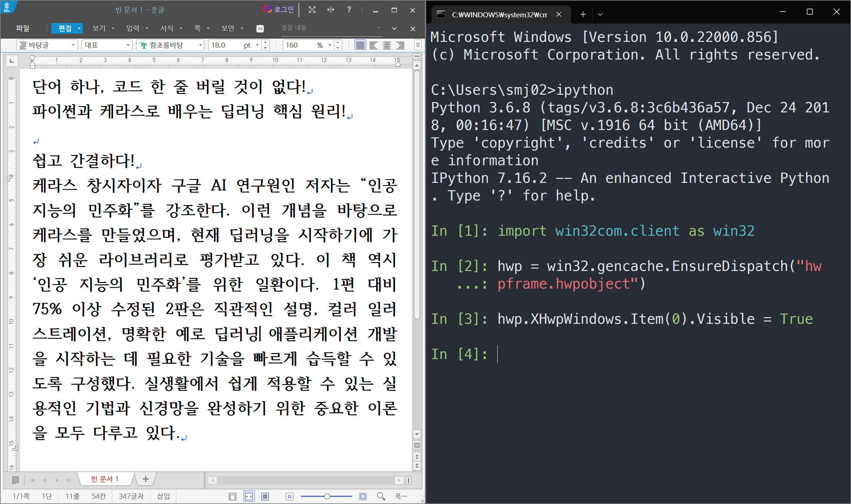Click the 편집 edit button
Viewport: 851px width, 504px height.
point(64,28)
